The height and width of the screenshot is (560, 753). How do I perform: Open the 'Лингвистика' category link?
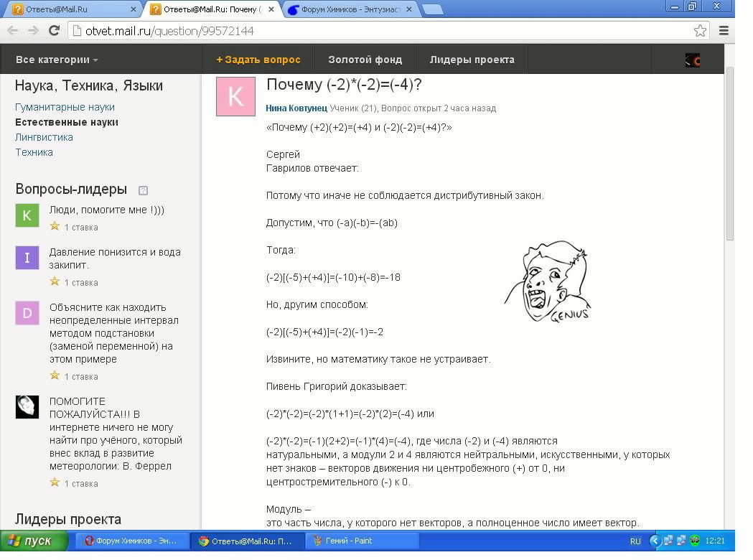point(44,137)
